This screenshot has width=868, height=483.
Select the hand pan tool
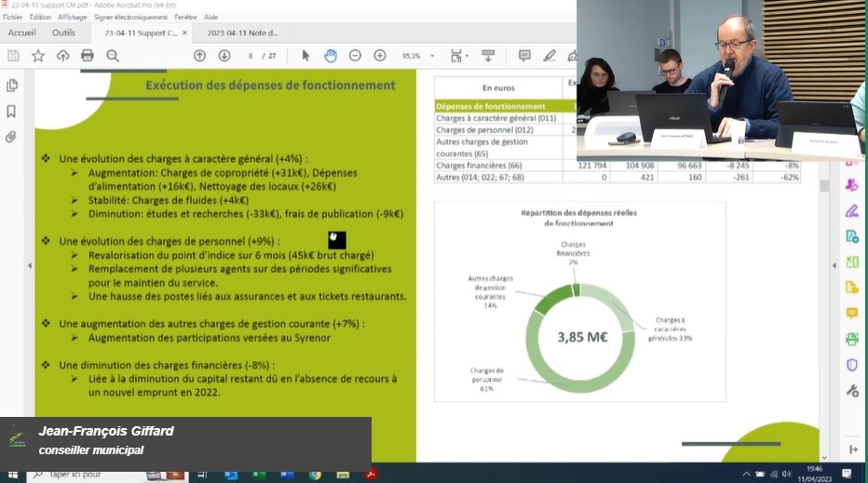point(331,56)
